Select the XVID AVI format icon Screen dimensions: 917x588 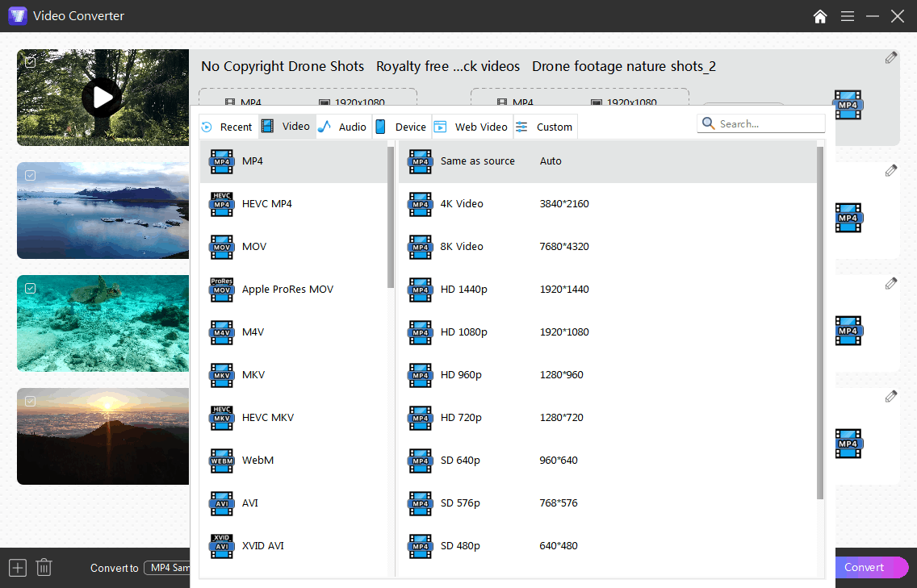(x=222, y=545)
